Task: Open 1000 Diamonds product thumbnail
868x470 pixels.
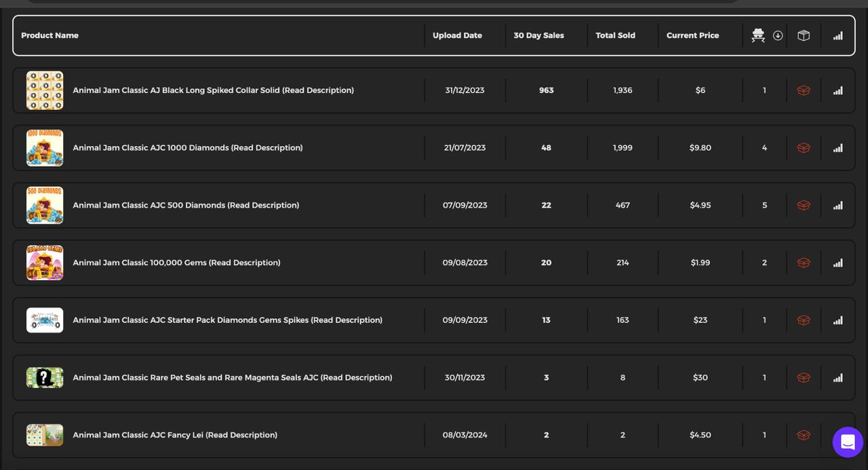Action: [x=45, y=148]
